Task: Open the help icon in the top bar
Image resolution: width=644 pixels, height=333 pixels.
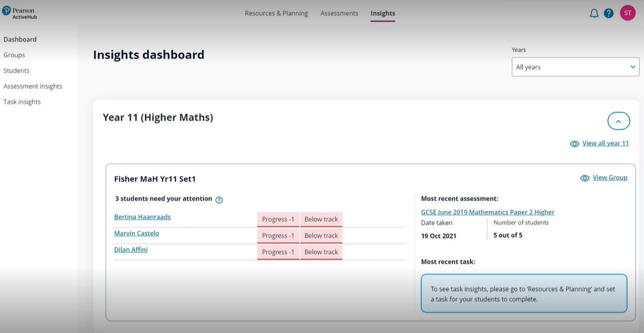Action: click(x=609, y=13)
